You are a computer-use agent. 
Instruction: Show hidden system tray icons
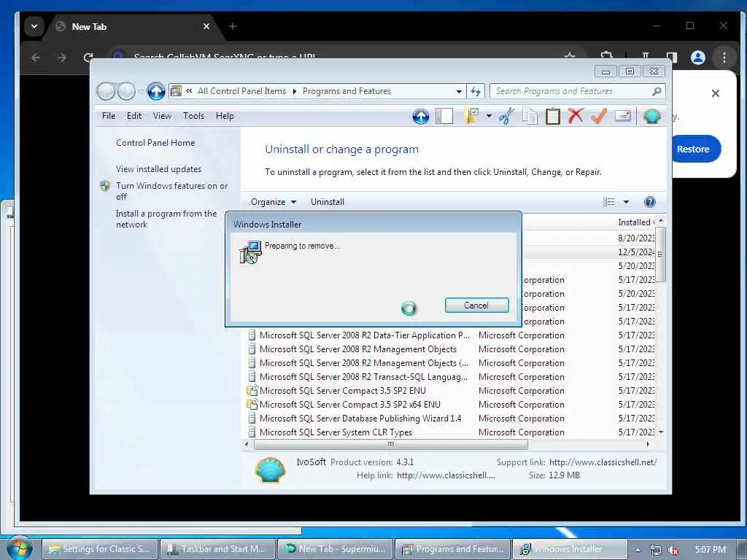point(638,550)
